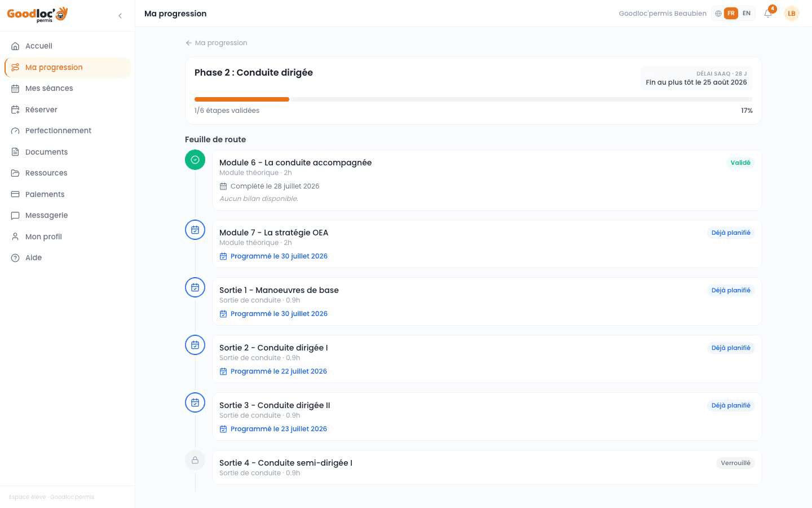This screenshot has width=812, height=508.
Task: Click the Goodloc' permis logo
Action: point(37,14)
